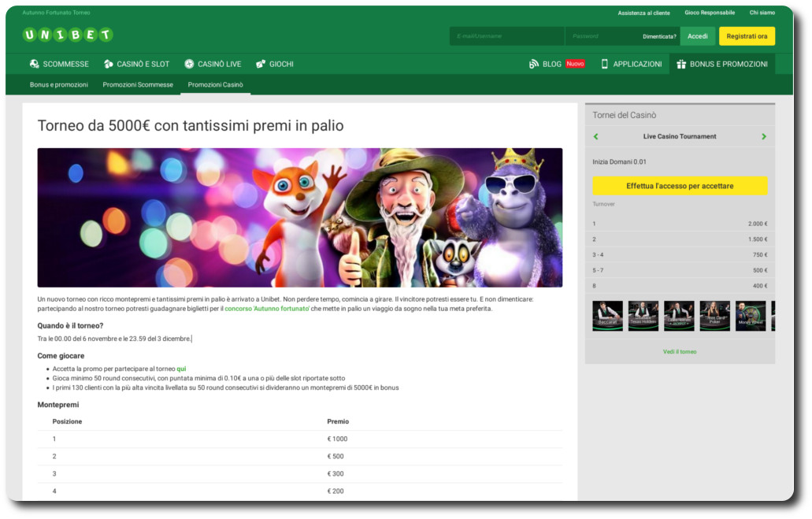
Task: Click the 1.500 € turnover prize
Action: (758, 239)
